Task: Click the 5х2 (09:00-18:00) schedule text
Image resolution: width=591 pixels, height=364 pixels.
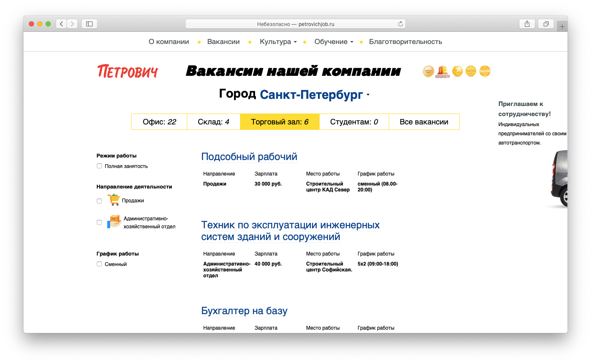Action: pyautogui.click(x=378, y=264)
